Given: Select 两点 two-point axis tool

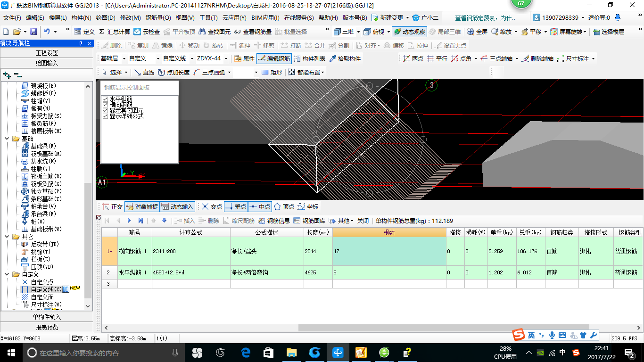Looking at the screenshot, I should 413,59.
